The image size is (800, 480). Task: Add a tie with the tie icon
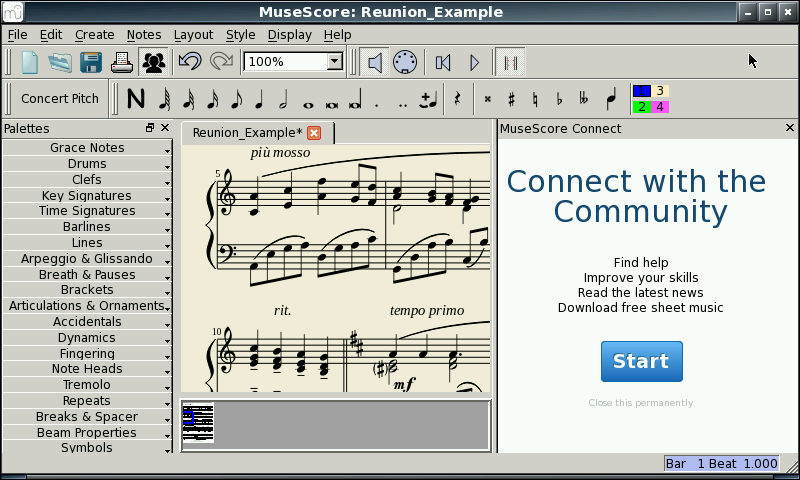click(429, 99)
